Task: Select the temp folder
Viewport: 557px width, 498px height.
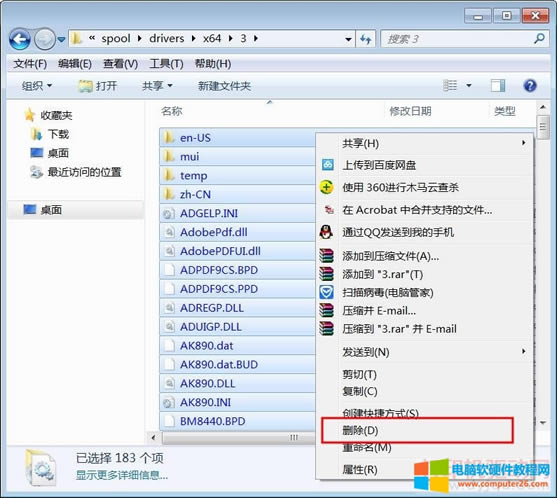Action: pos(237,175)
